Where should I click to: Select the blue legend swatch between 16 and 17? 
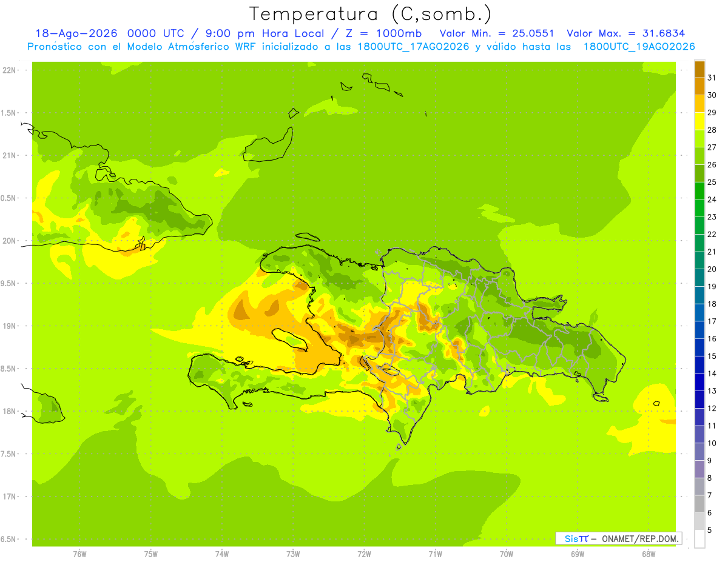(699, 330)
